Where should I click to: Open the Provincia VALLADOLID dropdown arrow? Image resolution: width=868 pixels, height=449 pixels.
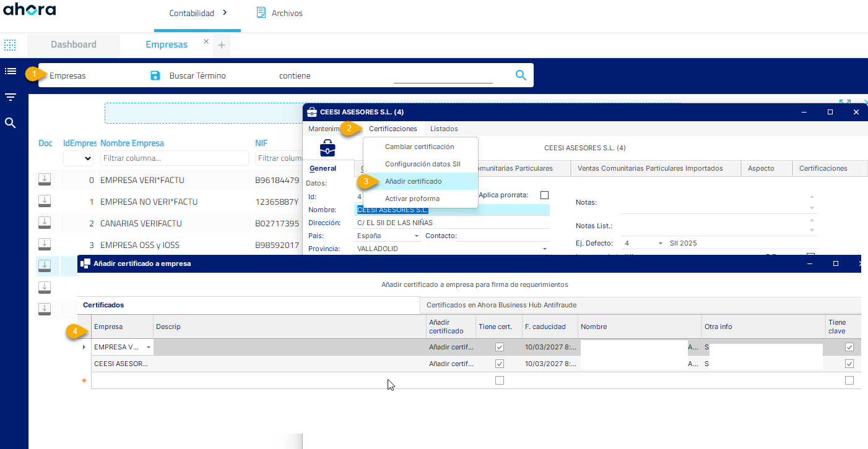point(545,249)
